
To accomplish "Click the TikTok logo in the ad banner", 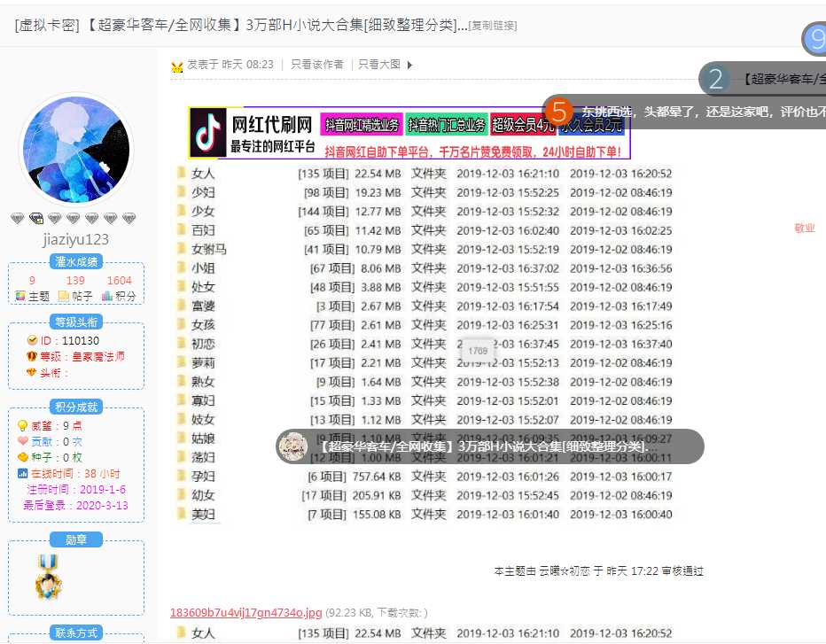I will point(208,133).
